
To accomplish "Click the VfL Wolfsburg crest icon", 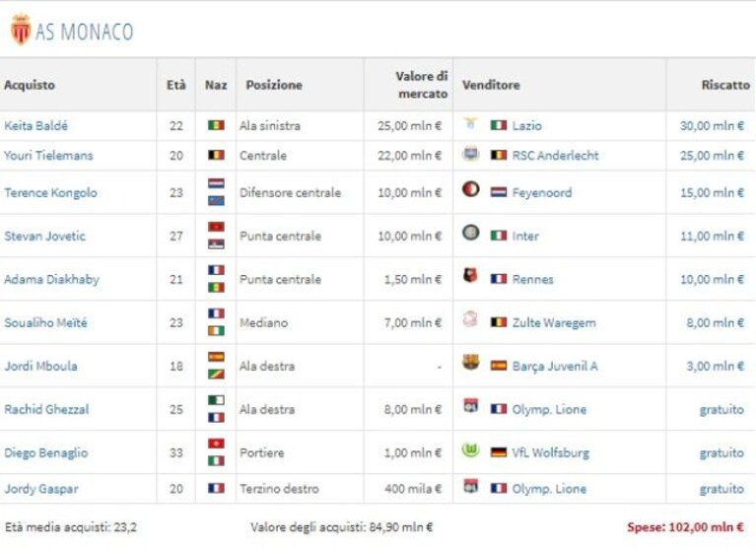I will [x=470, y=449].
